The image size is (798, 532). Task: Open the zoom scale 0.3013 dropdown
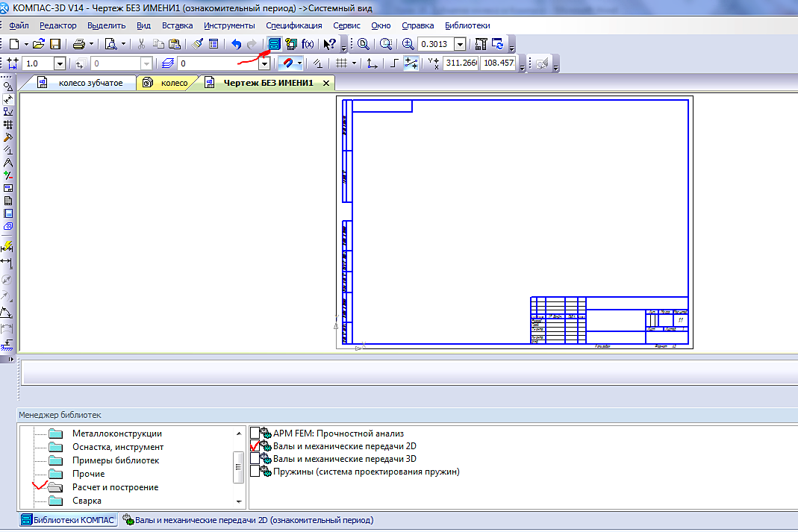pyautogui.click(x=460, y=45)
